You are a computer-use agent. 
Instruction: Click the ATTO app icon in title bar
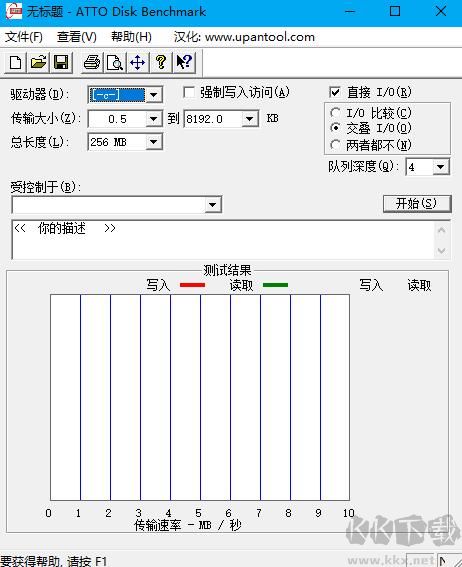[14, 11]
